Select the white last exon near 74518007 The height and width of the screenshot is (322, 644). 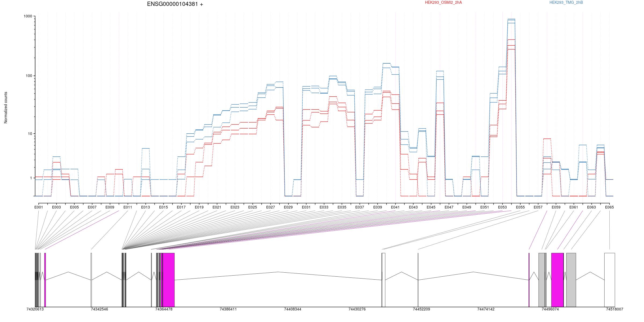(x=610, y=280)
